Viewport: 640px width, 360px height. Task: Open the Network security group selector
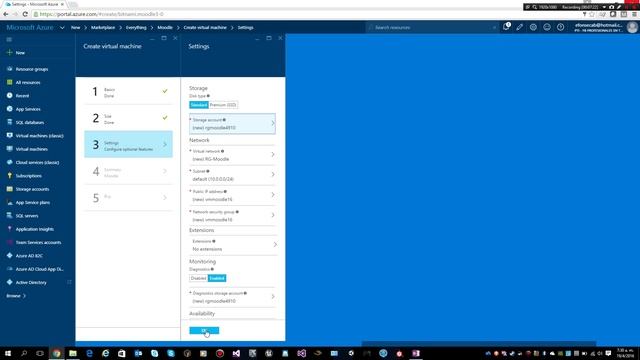pyautogui.click(x=232, y=216)
